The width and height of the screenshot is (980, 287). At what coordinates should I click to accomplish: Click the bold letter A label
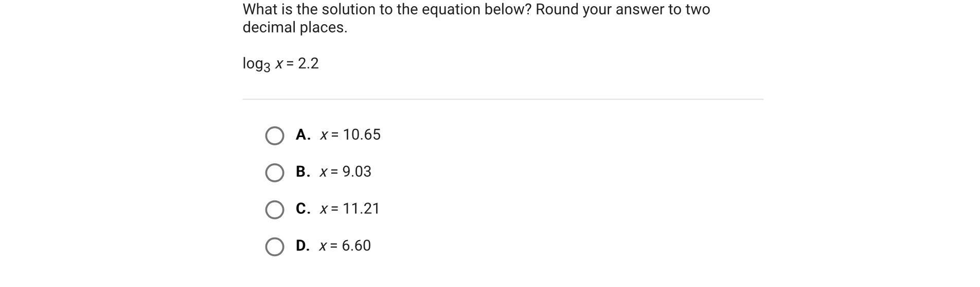tap(302, 135)
